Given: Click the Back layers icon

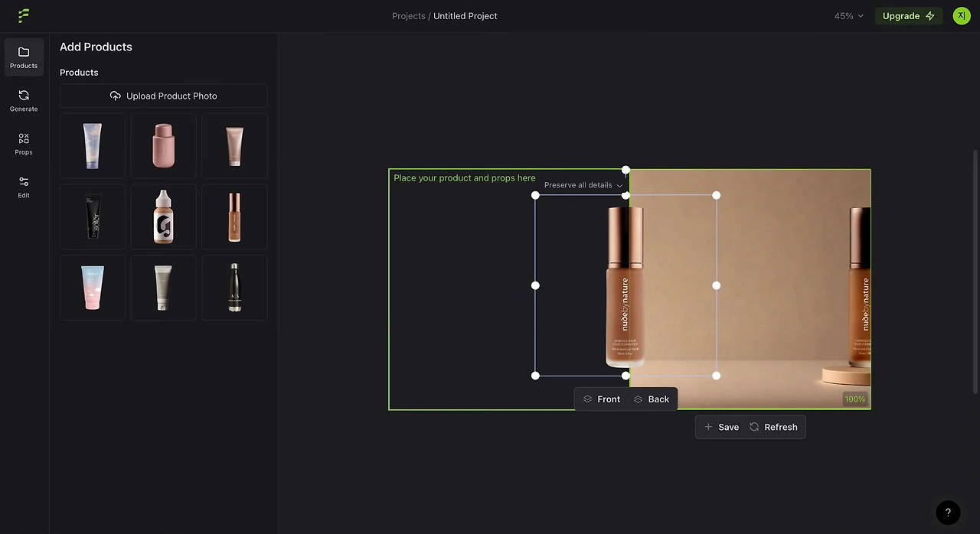Looking at the screenshot, I should point(639,399).
